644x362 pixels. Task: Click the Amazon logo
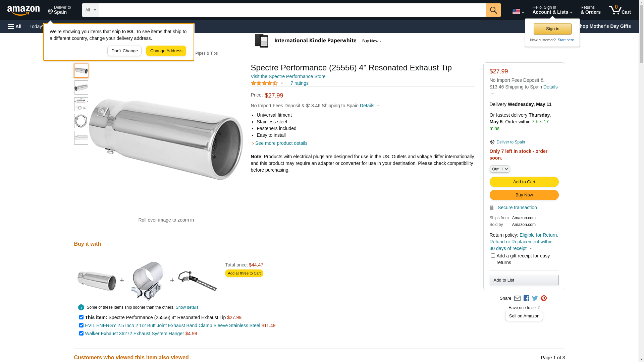tap(23, 10)
